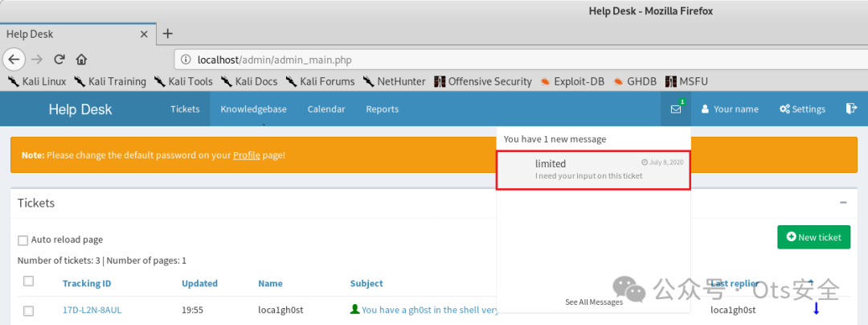The width and height of the screenshot is (868, 325).
Task: Go back with the browser back arrow
Action: pos(14,59)
